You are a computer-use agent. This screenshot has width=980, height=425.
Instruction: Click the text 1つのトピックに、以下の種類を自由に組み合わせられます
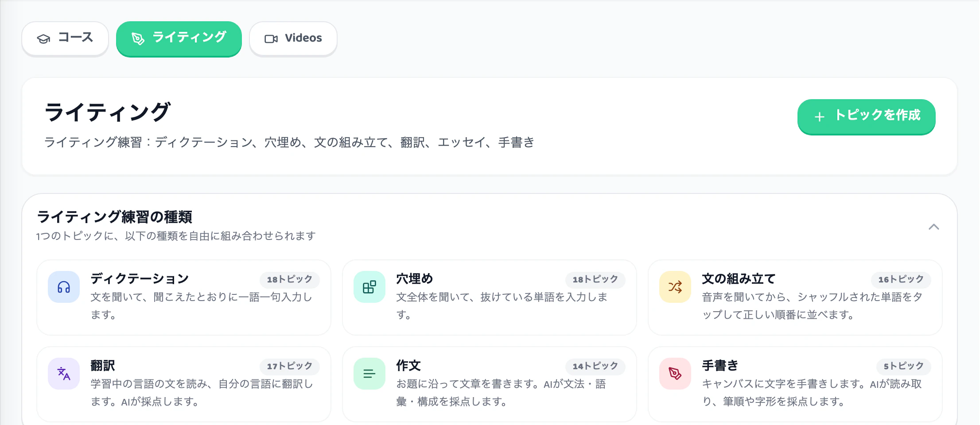click(x=176, y=236)
